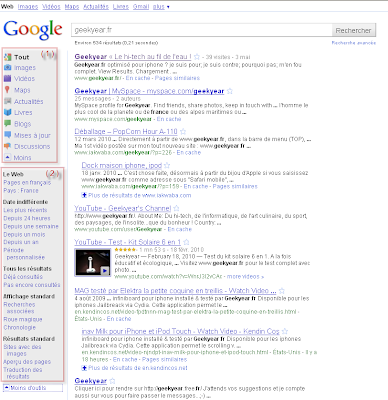This screenshot has width=388, height=400.
Task: Expand more results from www.iakwaba.com
Action: (136, 195)
